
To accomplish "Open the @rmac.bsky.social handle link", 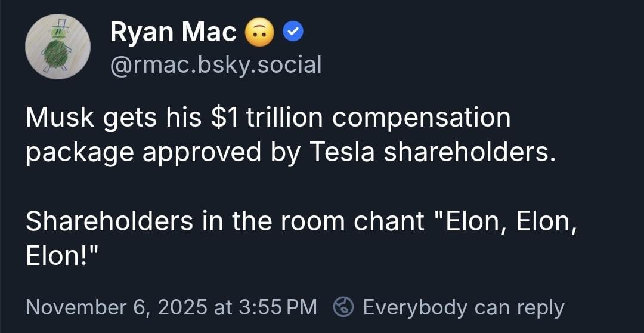I will point(216,64).
